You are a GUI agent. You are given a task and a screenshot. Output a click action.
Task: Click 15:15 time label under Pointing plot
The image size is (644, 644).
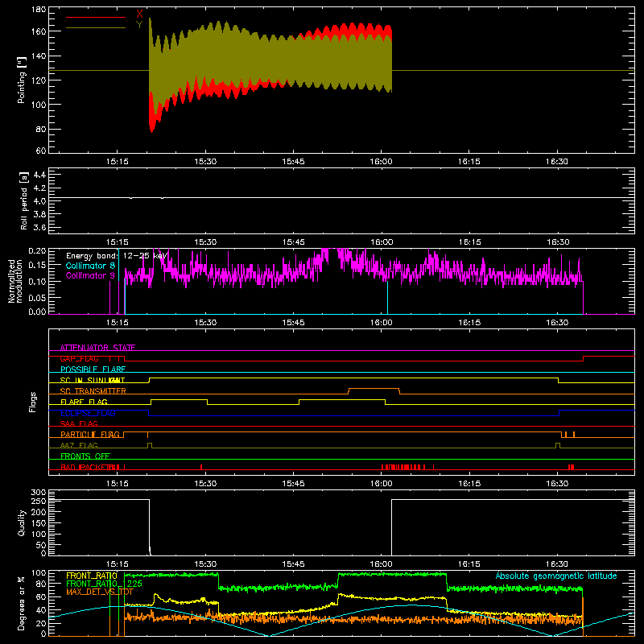click(117, 162)
